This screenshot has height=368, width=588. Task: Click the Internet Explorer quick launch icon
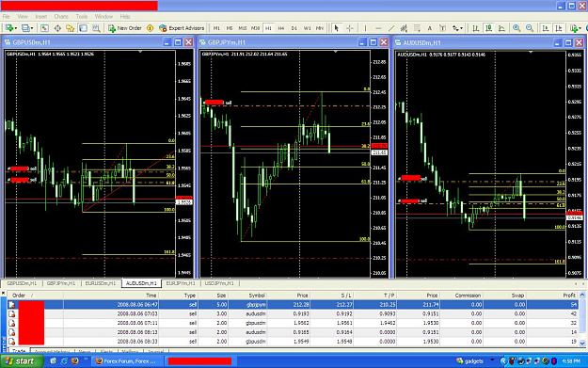pyautogui.click(x=64, y=360)
